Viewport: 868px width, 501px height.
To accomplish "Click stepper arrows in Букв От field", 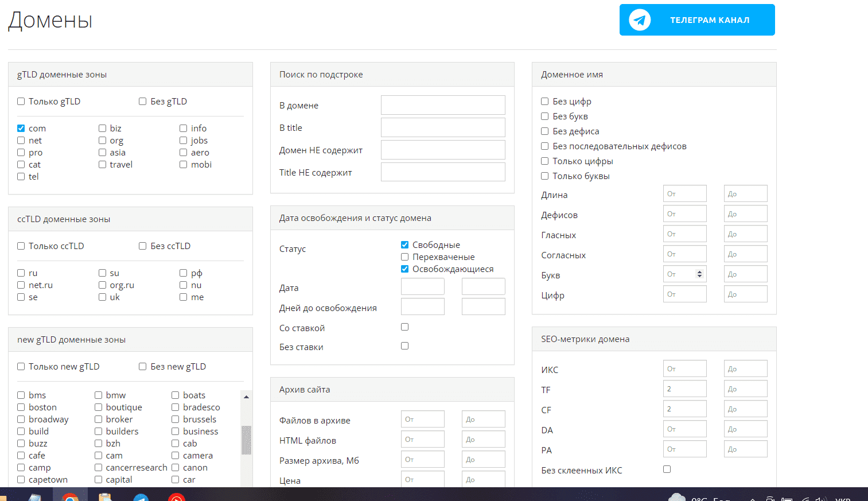I will pos(699,274).
